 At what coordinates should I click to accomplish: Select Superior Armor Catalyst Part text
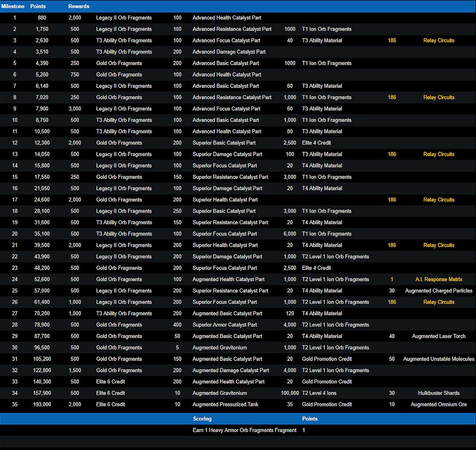(225, 325)
